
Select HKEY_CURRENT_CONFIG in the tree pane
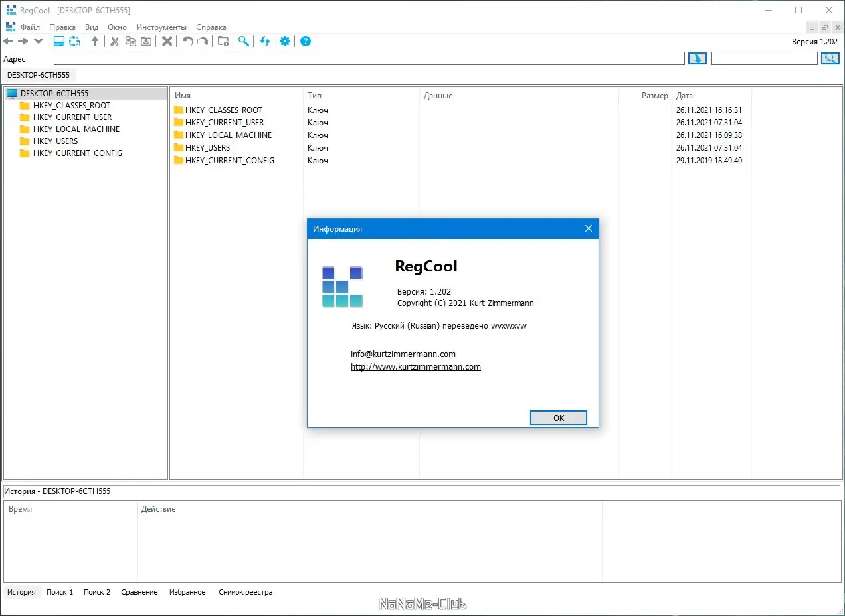pyautogui.click(x=78, y=153)
